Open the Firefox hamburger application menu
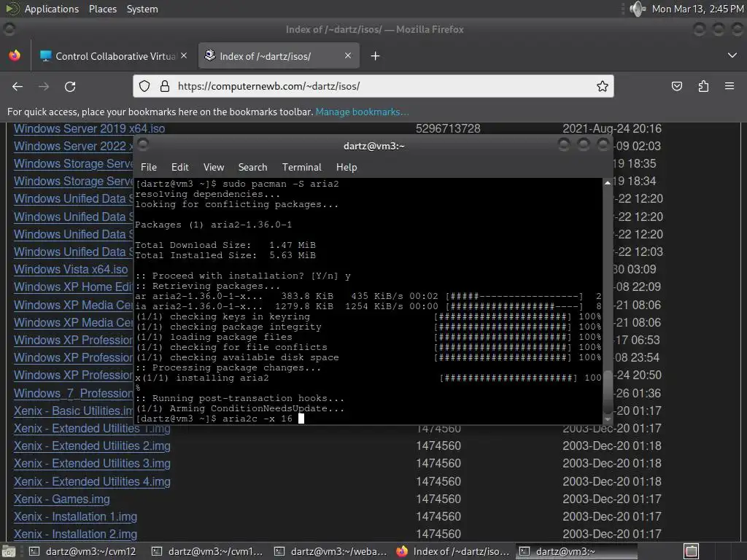 pyautogui.click(x=729, y=86)
